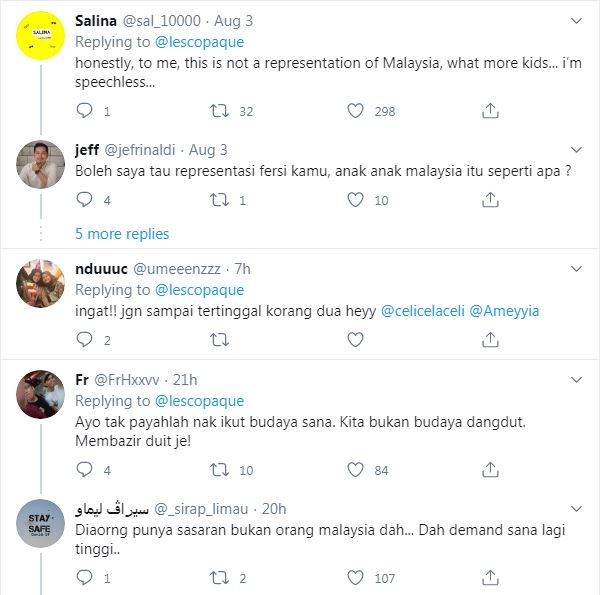
Task: Like _sirap_limau's tweet with 107 likes
Action: click(x=355, y=578)
